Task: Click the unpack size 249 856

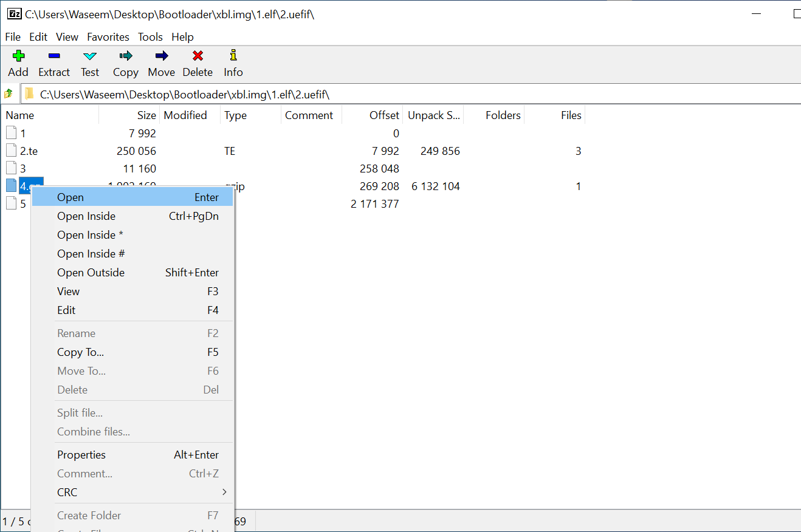Action: tap(440, 151)
